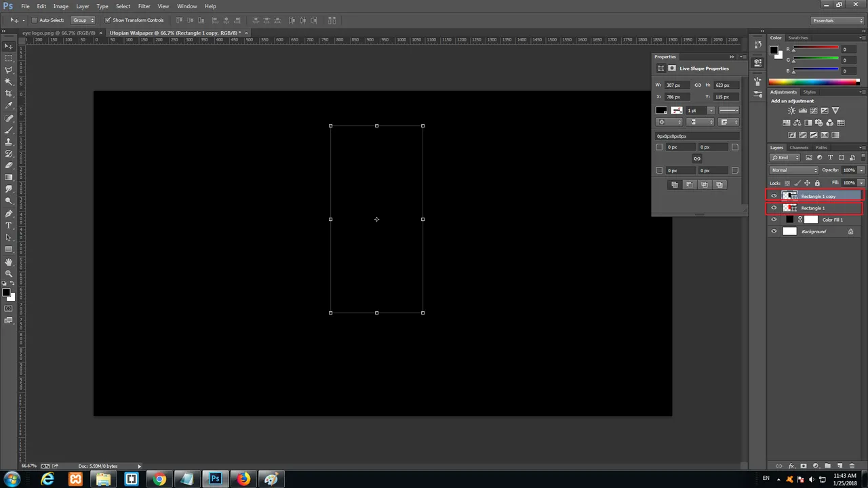Select the Polygonal Lasso tool

tap(9, 70)
